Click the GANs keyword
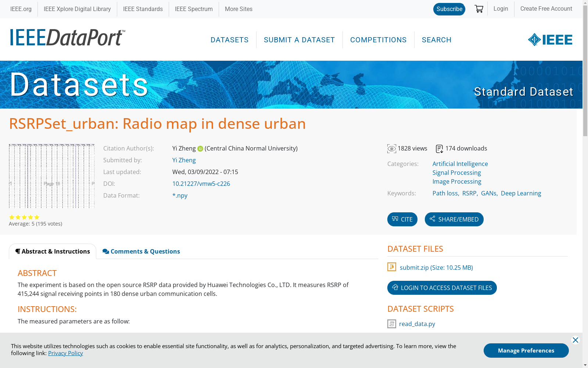The height and width of the screenshot is (368, 588). pos(489,193)
